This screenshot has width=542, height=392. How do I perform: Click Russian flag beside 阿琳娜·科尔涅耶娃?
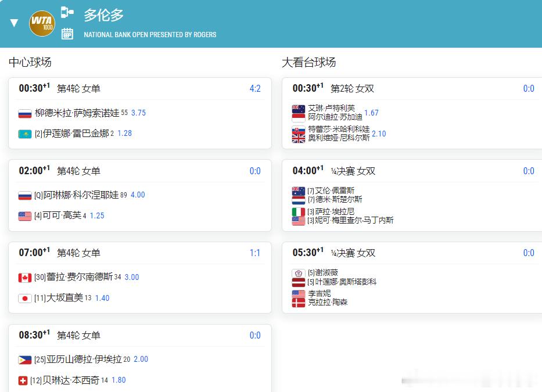click(25, 196)
